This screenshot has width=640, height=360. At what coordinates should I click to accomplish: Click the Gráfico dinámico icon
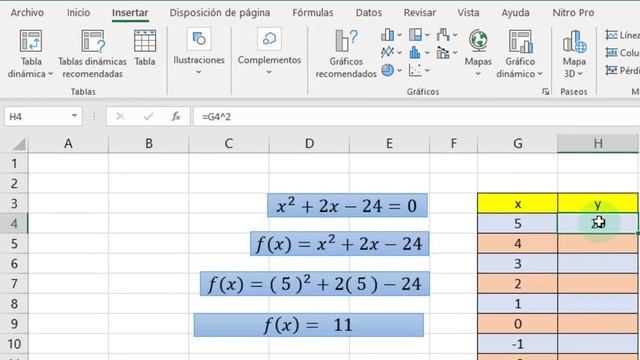coord(520,41)
